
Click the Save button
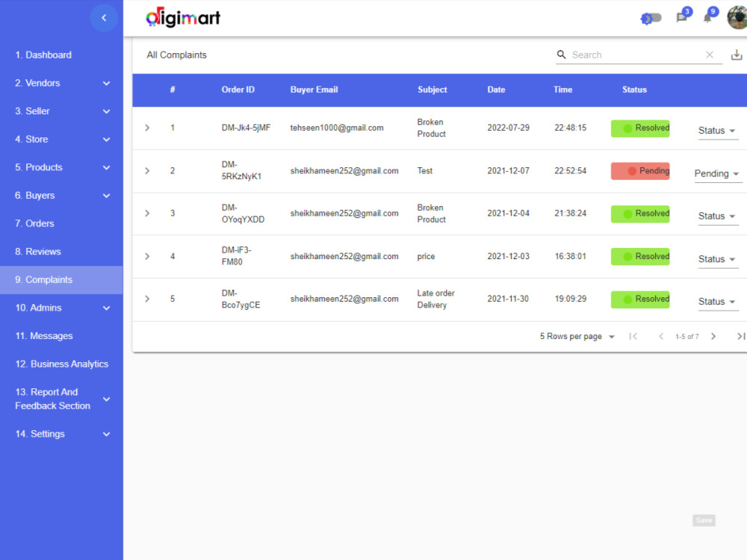704,520
